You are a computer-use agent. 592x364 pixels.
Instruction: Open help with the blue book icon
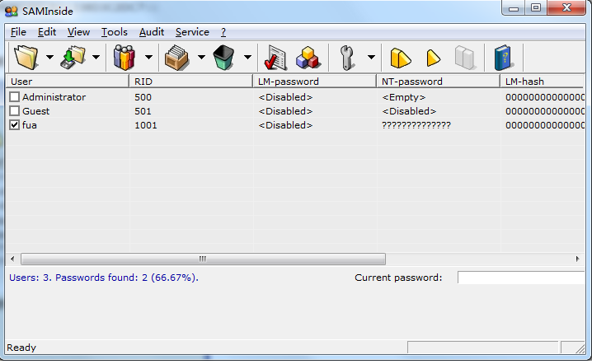coord(503,58)
